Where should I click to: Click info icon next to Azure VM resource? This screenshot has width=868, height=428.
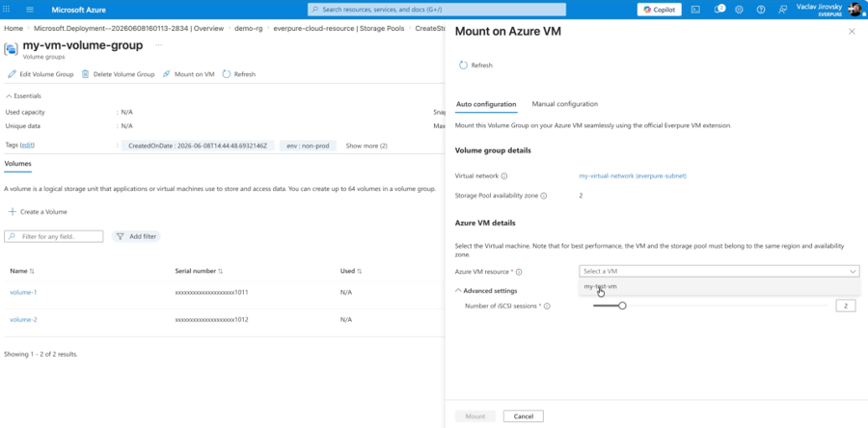click(519, 272)
